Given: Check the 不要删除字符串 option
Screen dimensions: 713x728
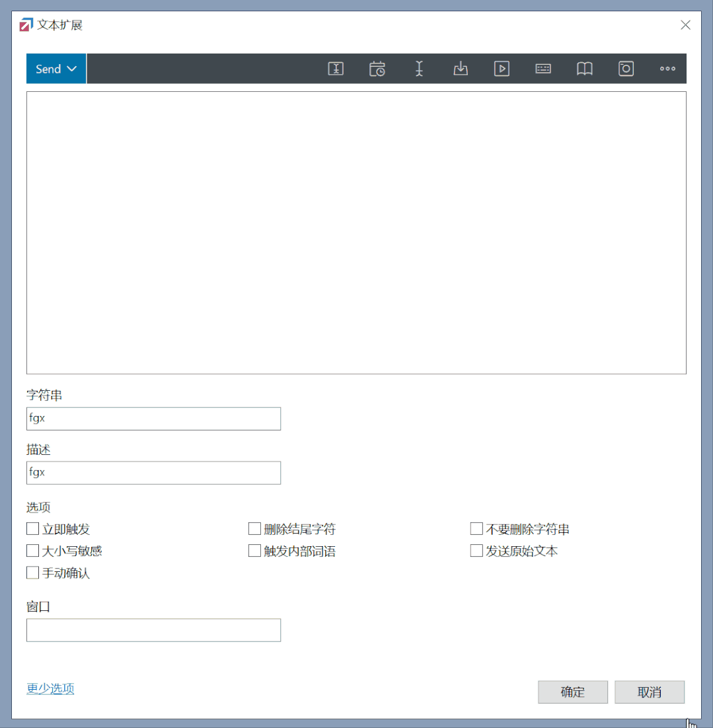Looking at the screenshot, I should 476,529.
